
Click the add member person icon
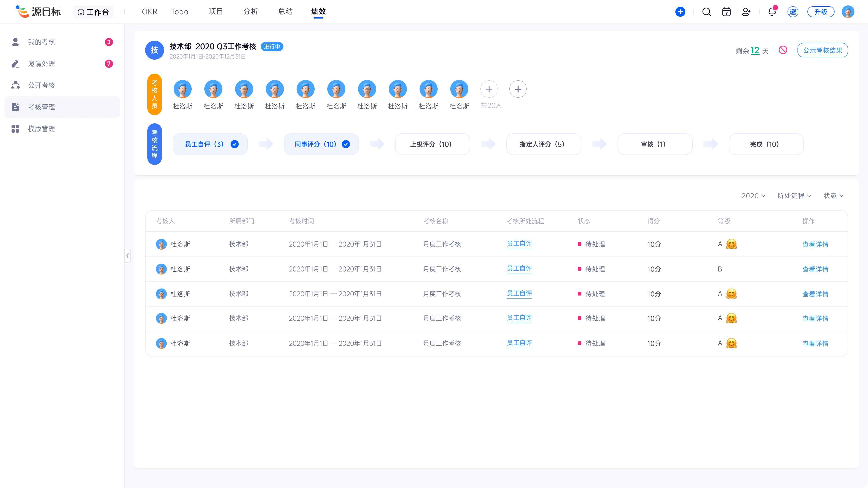(746, 12)
